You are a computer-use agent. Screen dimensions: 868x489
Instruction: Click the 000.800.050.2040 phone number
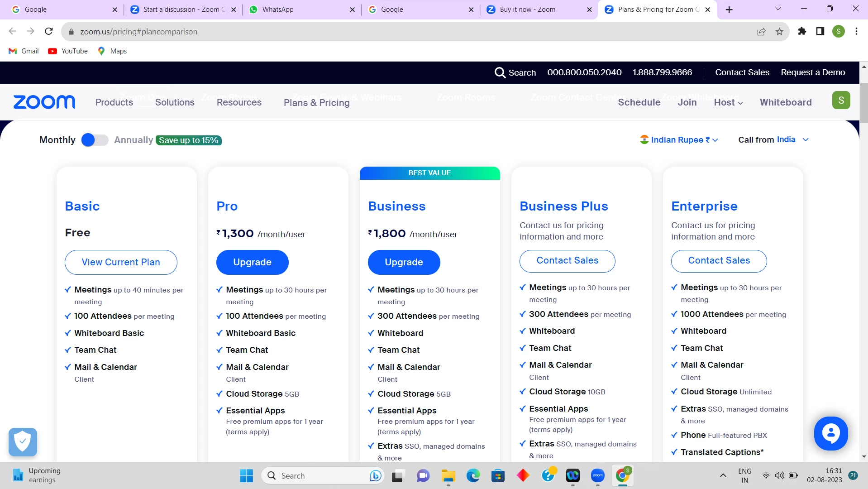(x=584, y=72)
